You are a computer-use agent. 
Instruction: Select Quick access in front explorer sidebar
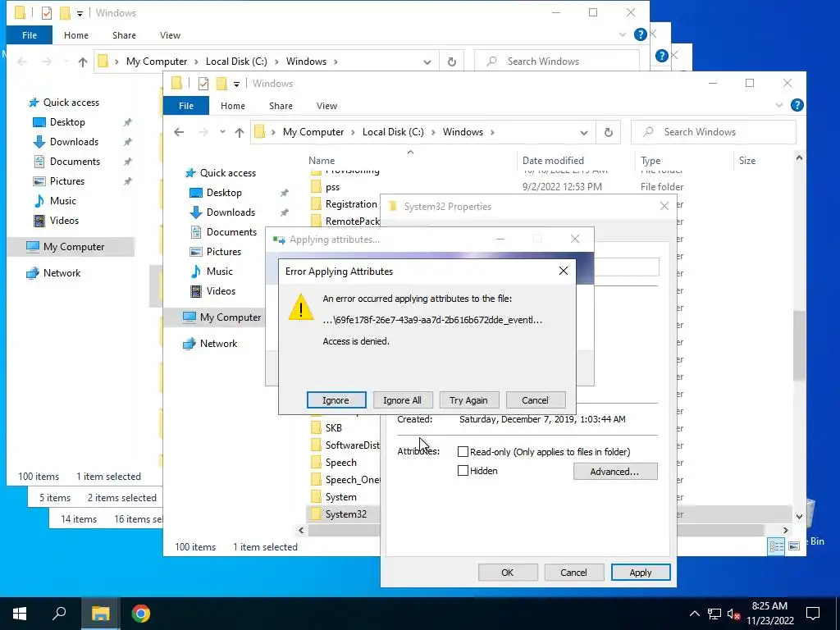(x=220, y=173)
